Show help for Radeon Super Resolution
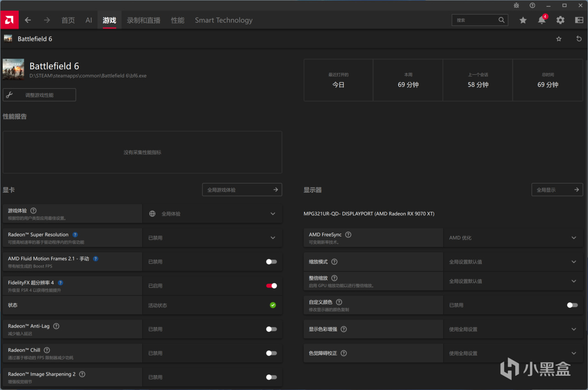Screen dimensions: 588x390 pos(75,234)
